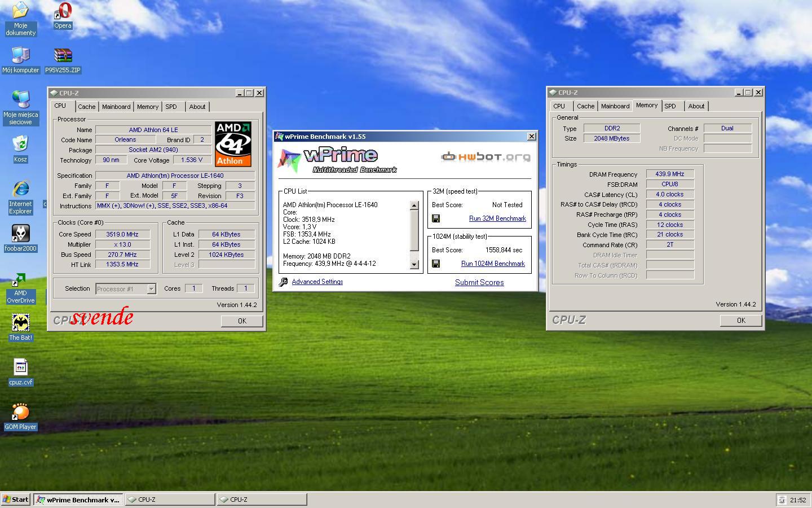Image resolution: width=812 pixels, height=508 pixels.
Task: Open P95V255.ZIP archive on desktop
Action: (63, 60)
